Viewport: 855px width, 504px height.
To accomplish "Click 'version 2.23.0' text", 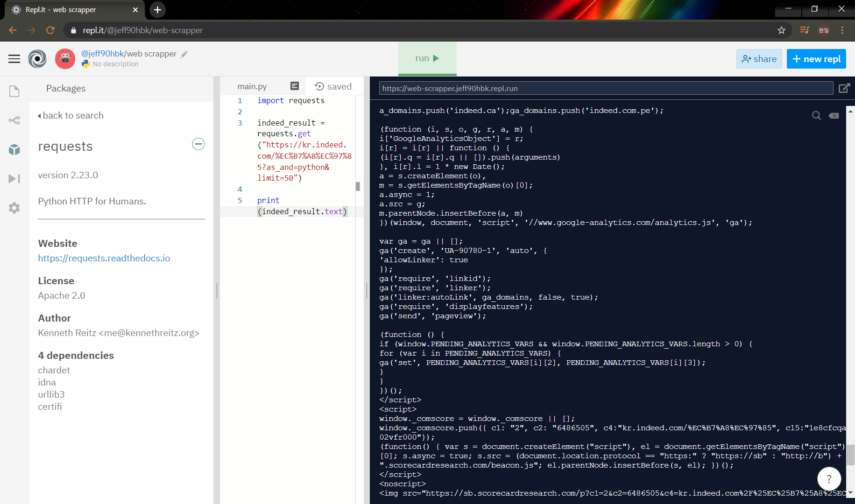I will point(68,175).
